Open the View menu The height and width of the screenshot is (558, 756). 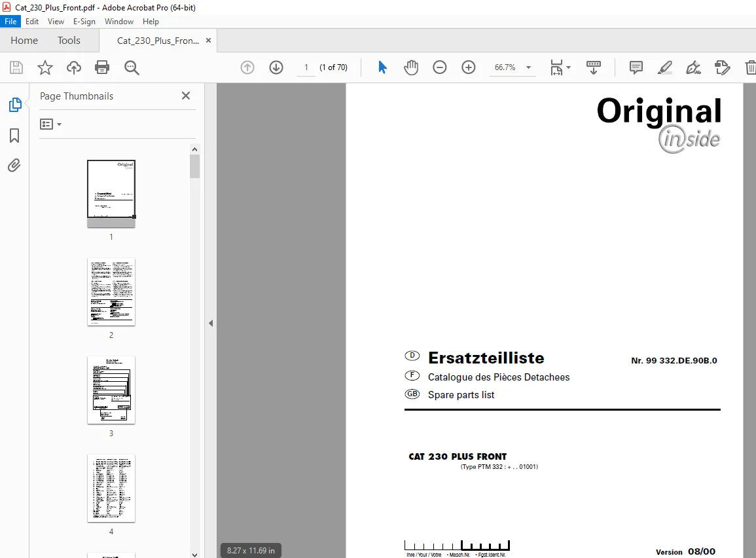[56, 22]
